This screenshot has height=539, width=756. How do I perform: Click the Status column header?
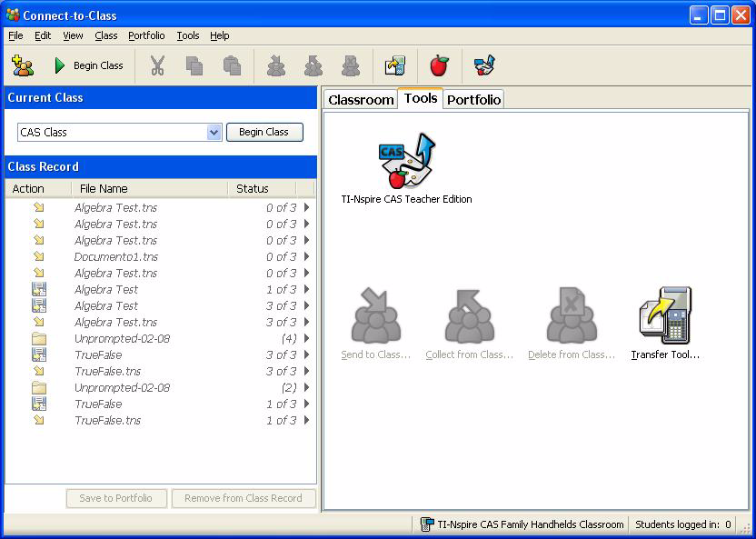[x=262, y=188]
